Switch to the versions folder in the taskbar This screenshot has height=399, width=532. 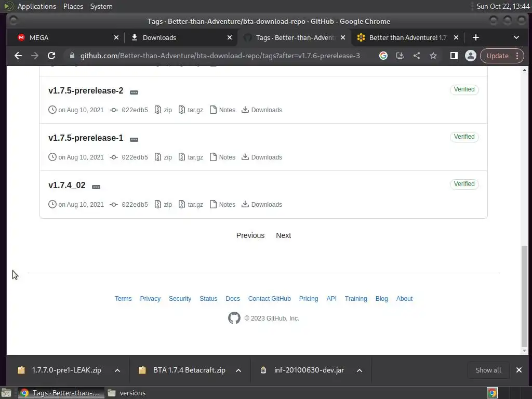click(127, 393)
